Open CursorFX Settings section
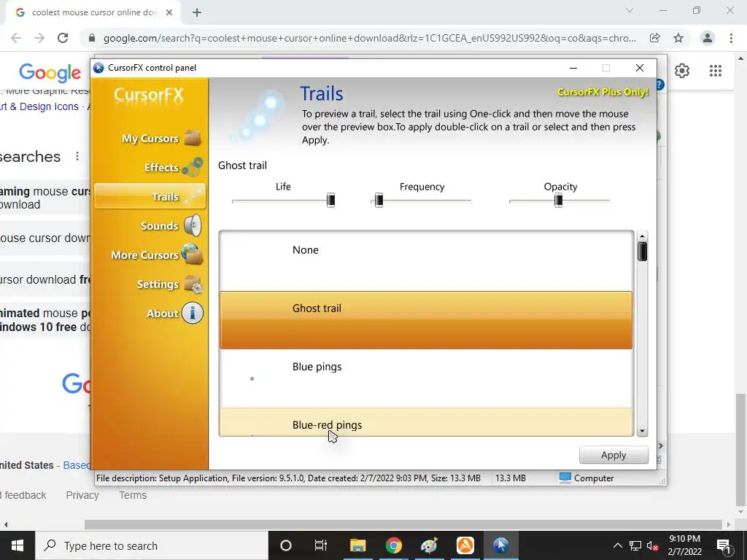747x560 pixels. coord(150,284)
